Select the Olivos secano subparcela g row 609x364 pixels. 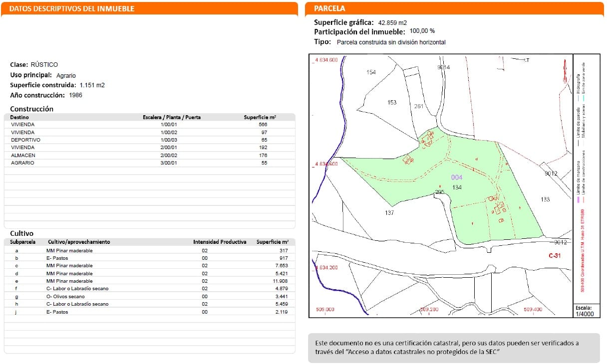(150, 297)
